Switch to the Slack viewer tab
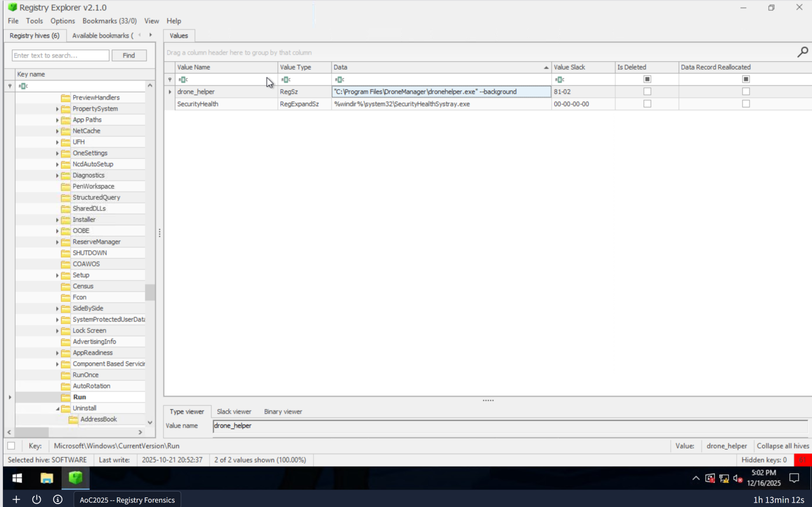This screenshot has width=812, height=507. pyautogui.click(x=234, y=412)
